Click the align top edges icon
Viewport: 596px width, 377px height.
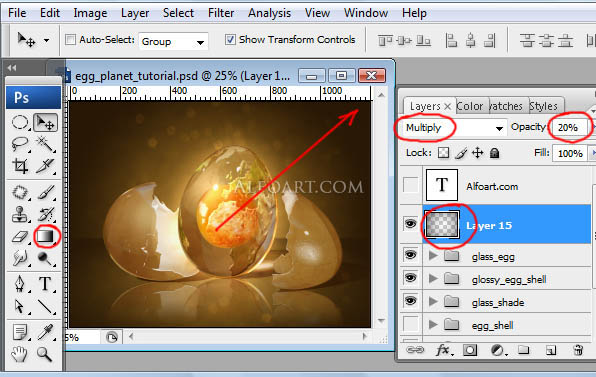coord(385,40)
